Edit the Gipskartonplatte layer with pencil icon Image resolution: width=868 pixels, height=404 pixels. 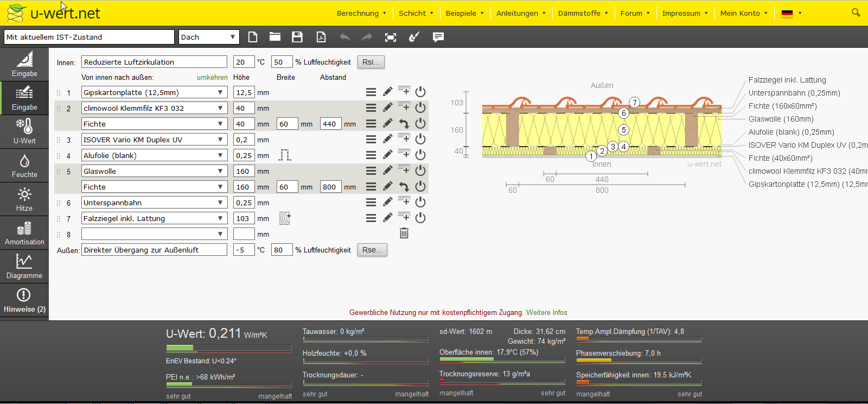[387, 92]
